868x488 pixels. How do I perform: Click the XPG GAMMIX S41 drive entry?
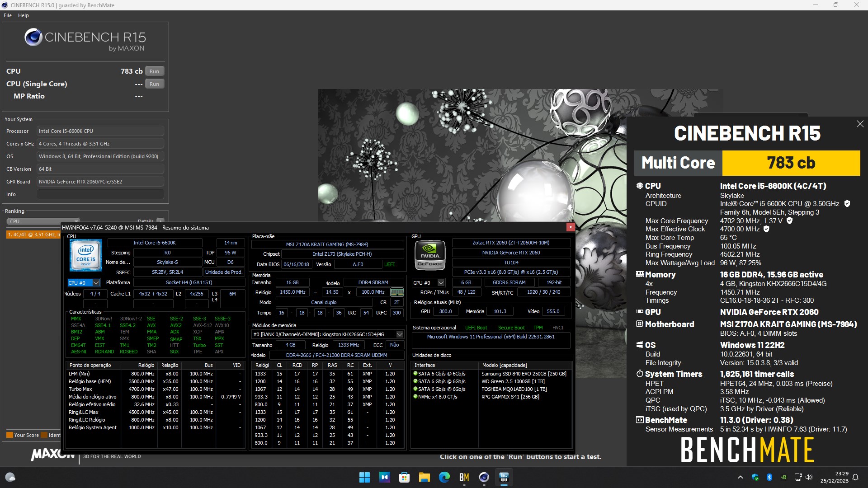(510, 397)
